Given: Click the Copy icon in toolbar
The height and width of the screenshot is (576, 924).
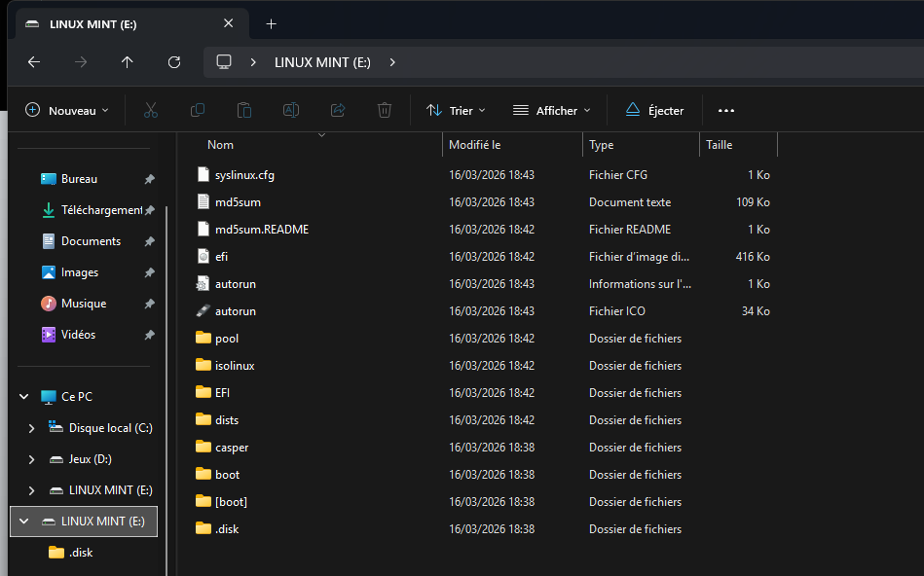Looking at the screenshot, I should [198, 111].
